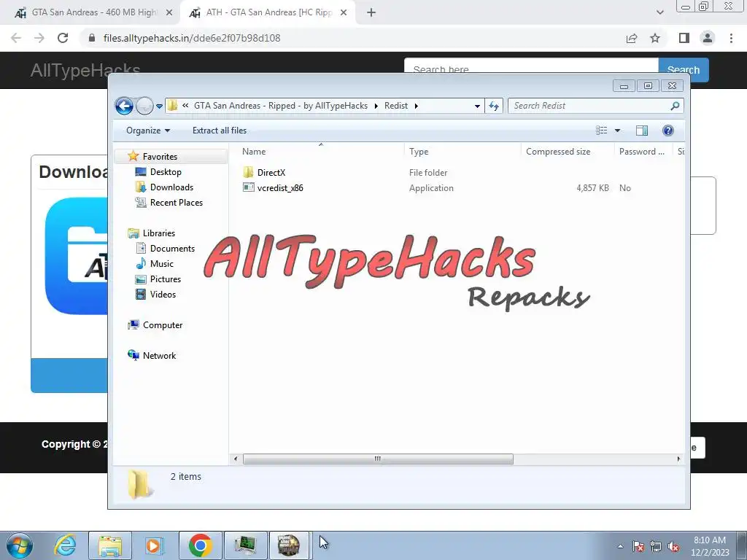The image size is (747, 560).
Task: Click Chrome icon in taskbar
Action: click(201, 545)
